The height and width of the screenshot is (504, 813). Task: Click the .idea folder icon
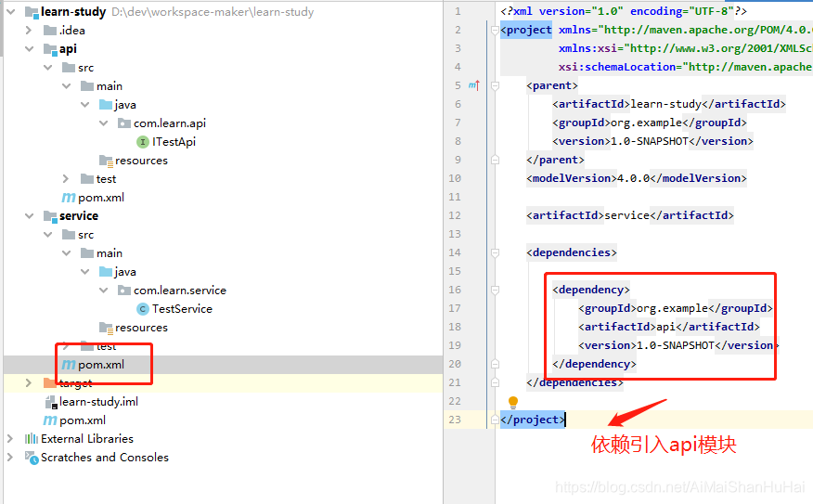tap(50, 30)
